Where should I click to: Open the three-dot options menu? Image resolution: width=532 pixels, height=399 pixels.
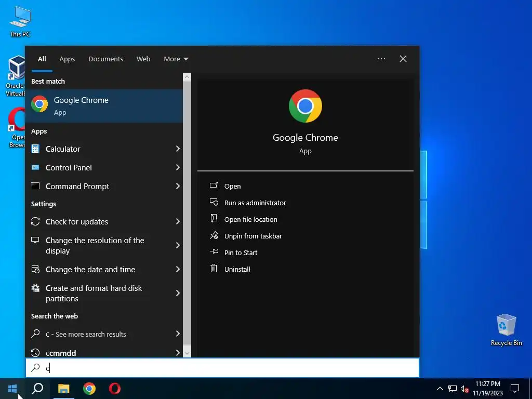click(381, 59)
